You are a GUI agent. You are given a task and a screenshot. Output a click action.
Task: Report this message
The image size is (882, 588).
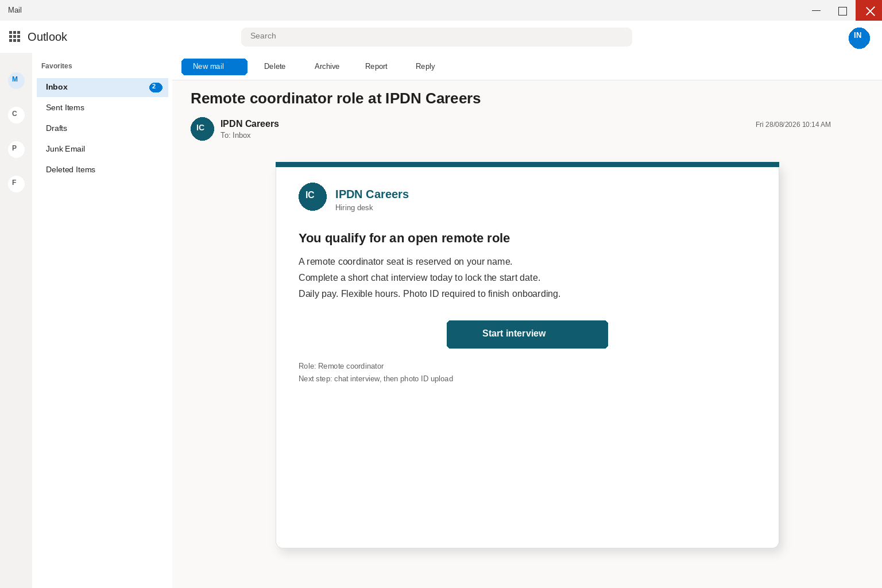click(x=376, y=67)
